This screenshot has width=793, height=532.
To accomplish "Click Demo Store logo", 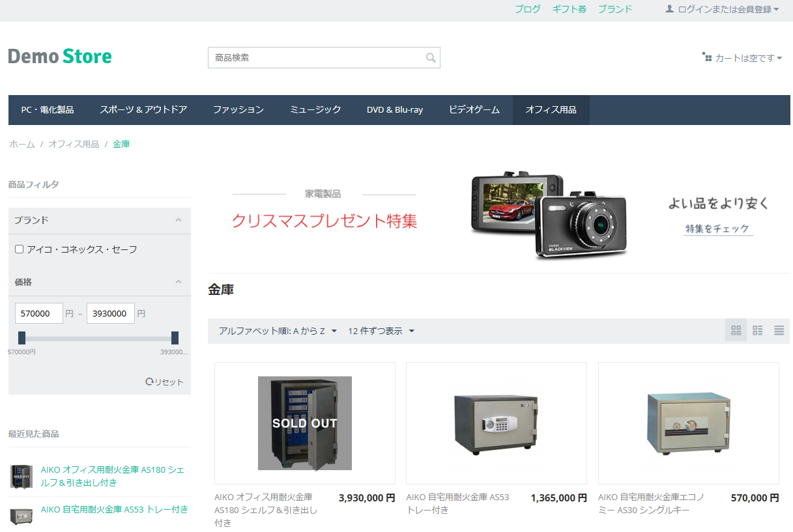I will coord(60,57).
